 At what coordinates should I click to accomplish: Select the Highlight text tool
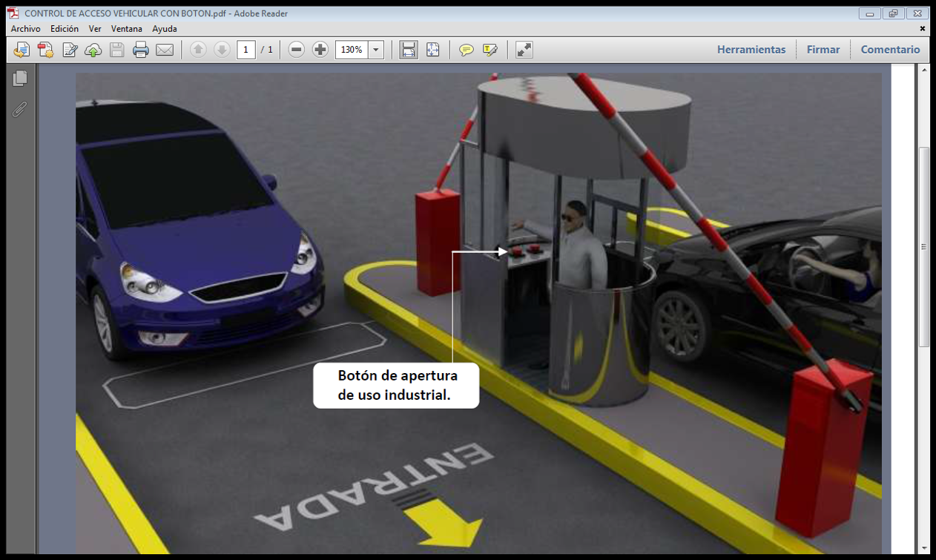click(490, 50)
